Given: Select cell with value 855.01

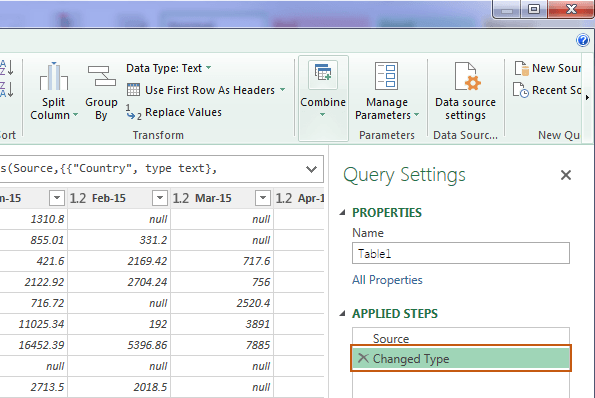Looking at the screenshot, I should coord(33,240).
